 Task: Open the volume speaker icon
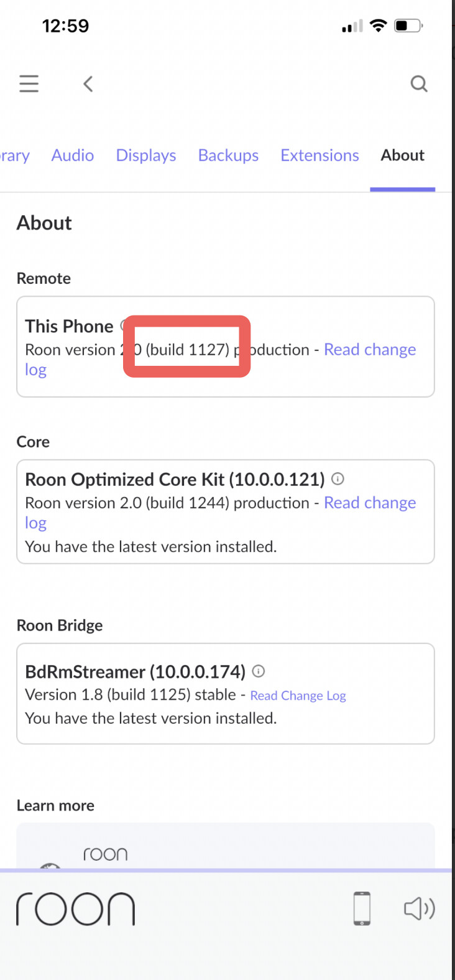(x=420, y=908)
